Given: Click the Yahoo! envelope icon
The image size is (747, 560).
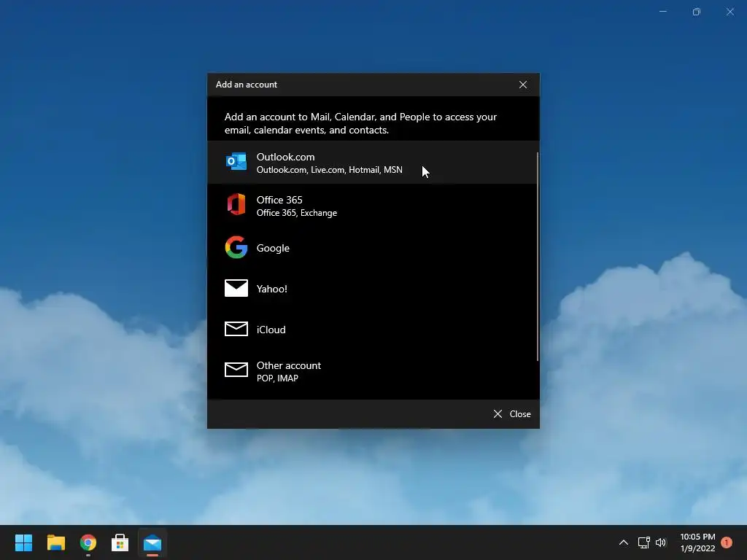Looking at the screenshot, I should 236,288.
